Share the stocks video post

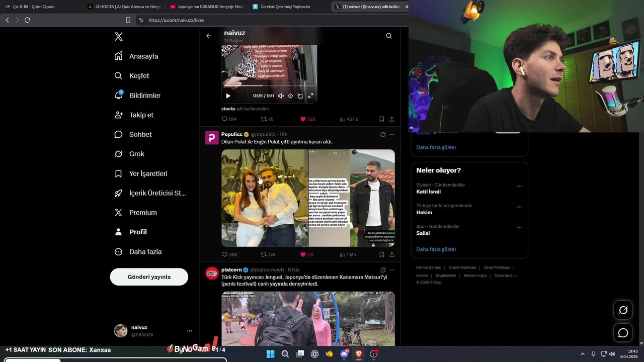392,119
